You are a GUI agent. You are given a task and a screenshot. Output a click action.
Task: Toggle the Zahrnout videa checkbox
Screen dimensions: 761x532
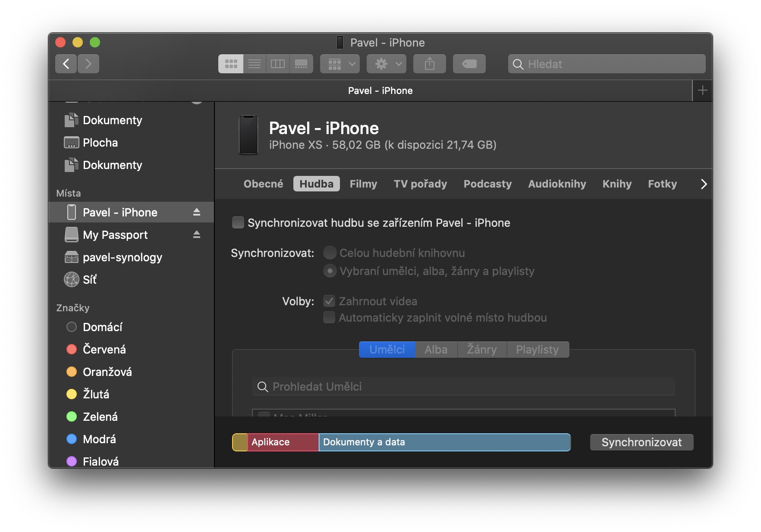(x=329, y=301)
